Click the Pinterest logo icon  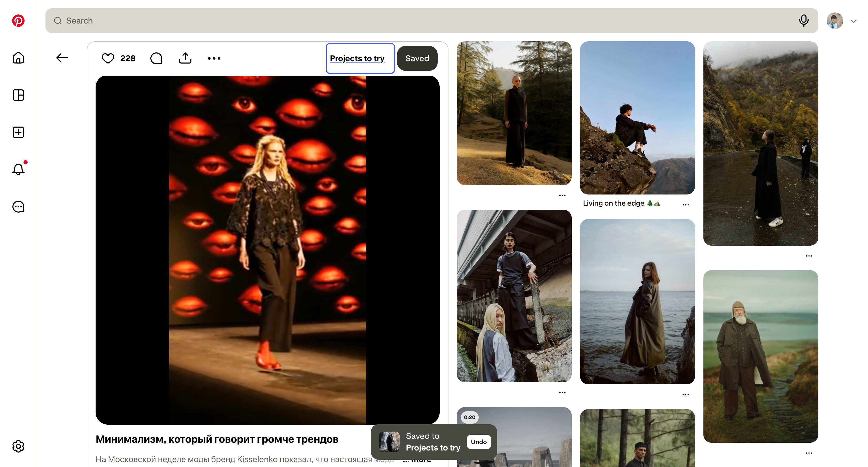click(18, 21)
